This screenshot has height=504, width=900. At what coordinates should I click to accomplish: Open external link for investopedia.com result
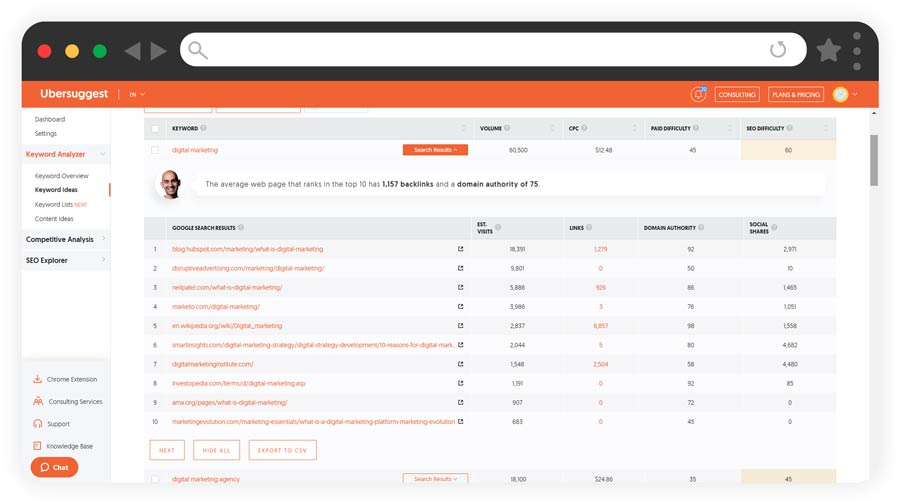click(460, 383)
